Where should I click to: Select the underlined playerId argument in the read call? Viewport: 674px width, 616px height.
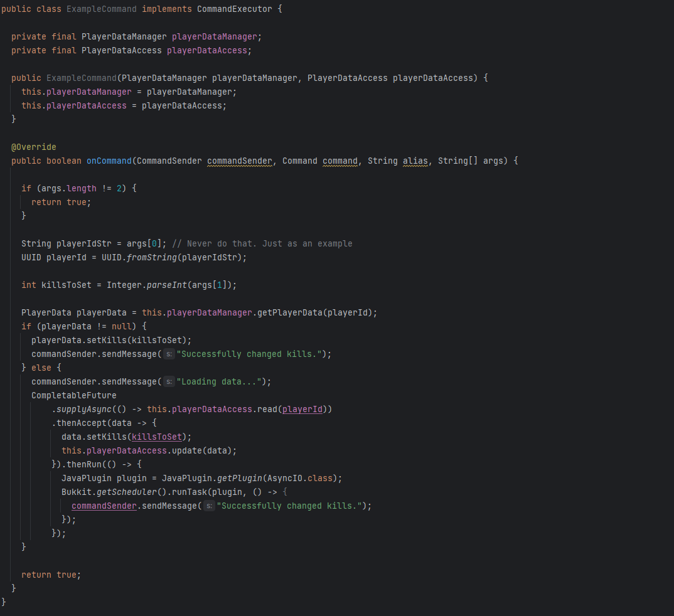[x=302, y=409]
